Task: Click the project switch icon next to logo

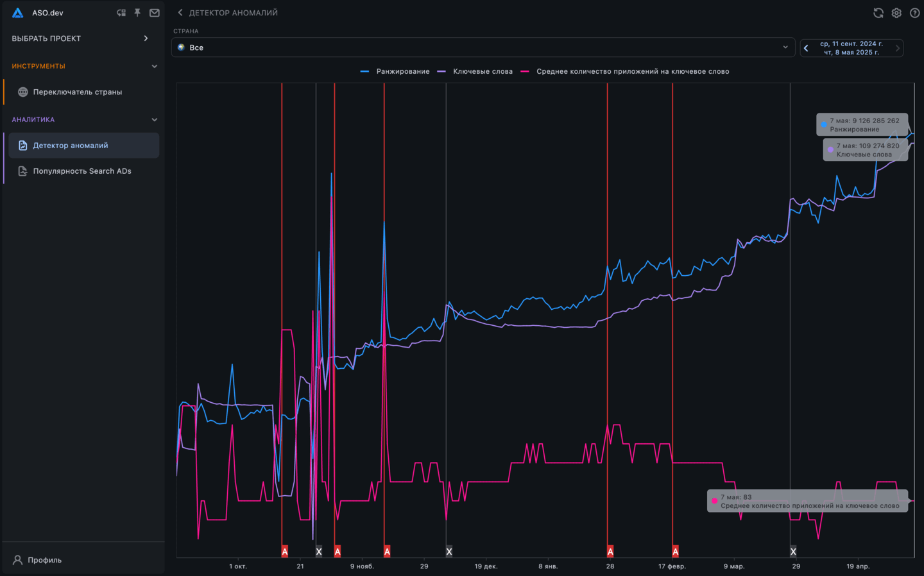Action: 121,12
